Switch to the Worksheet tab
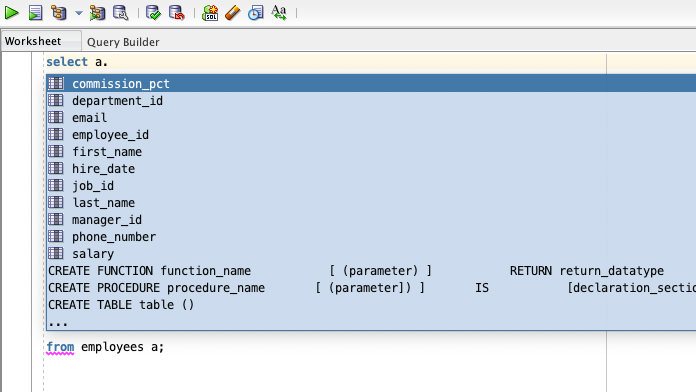Image resolution: width=696 pixels, height=392 pixels. pyautogui.click(x=33, y=41)
